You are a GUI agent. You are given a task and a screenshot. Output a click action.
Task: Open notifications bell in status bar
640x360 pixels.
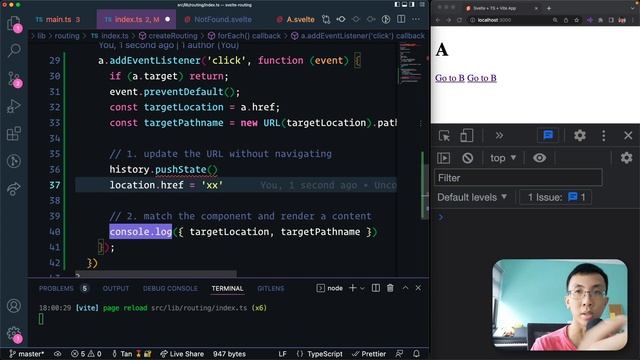click(416, 354)
